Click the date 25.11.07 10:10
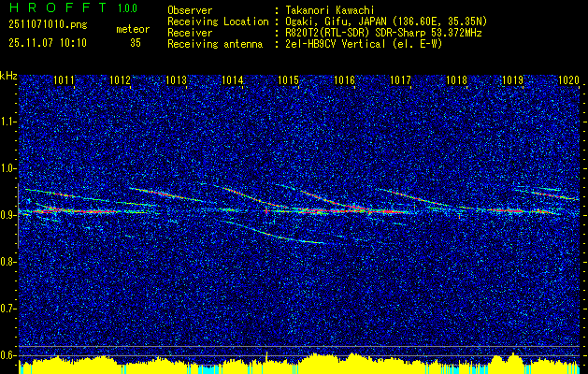Screen dimensions: 588x374 coord(48,43)
